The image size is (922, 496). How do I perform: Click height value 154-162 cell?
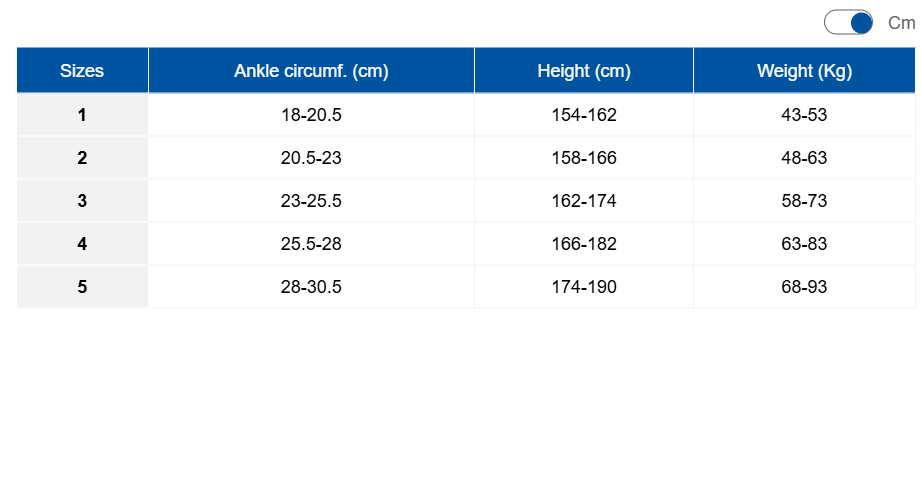(x=584, y=115)
